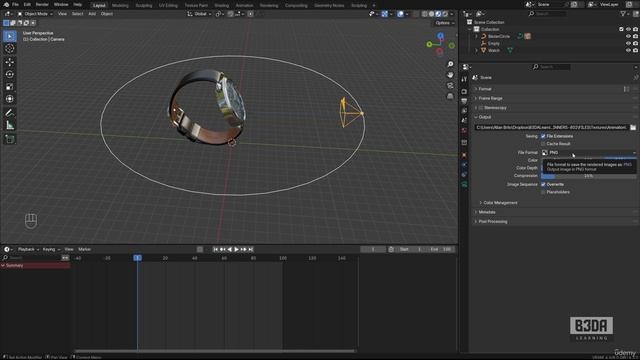Open the View Layer properties tab icon
The height and width of the screenshot is (360, 640).
(464, 111)
